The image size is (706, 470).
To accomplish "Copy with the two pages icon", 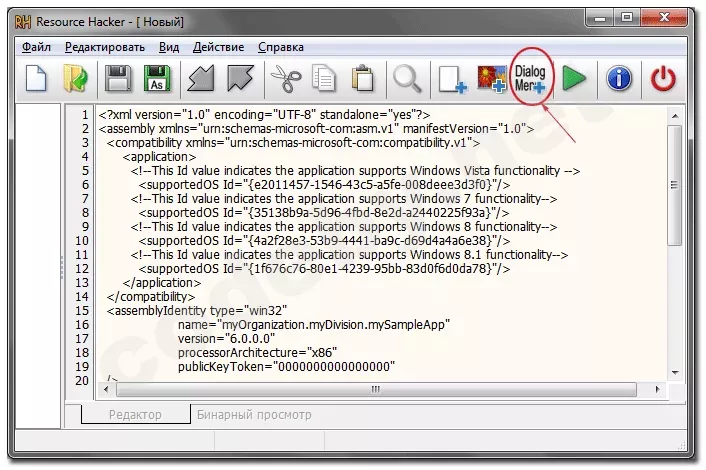I will (324, 79).
